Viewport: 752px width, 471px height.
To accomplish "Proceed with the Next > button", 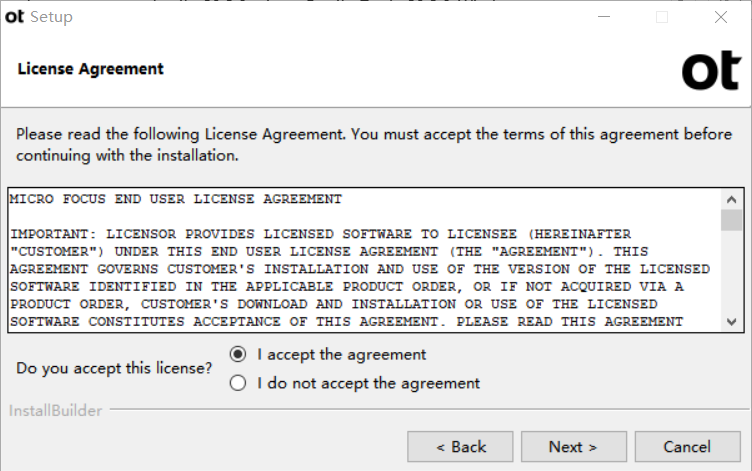I will [574, 447].
